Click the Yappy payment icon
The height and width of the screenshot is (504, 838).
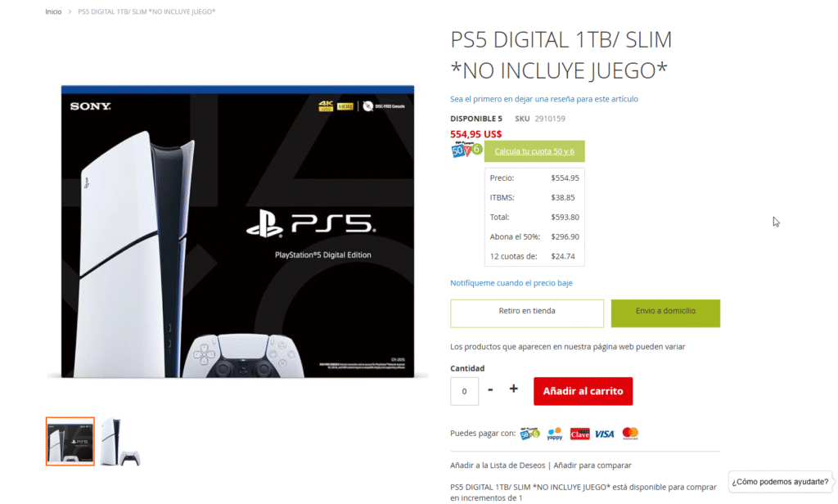pyautogui.click(x=555, y=434)
